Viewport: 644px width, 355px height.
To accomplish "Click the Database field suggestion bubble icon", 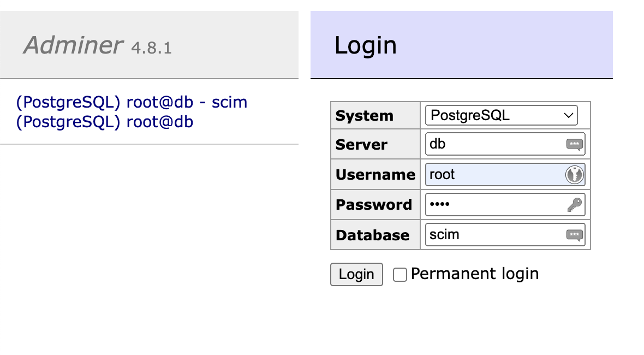I will coord(573,235).
